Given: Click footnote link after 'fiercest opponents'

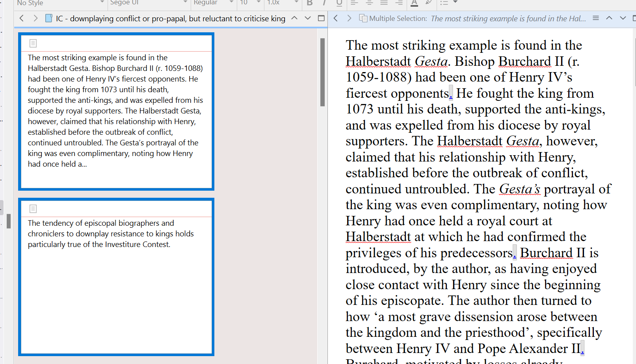Looking at the screenshot, I should pos(451,94).
